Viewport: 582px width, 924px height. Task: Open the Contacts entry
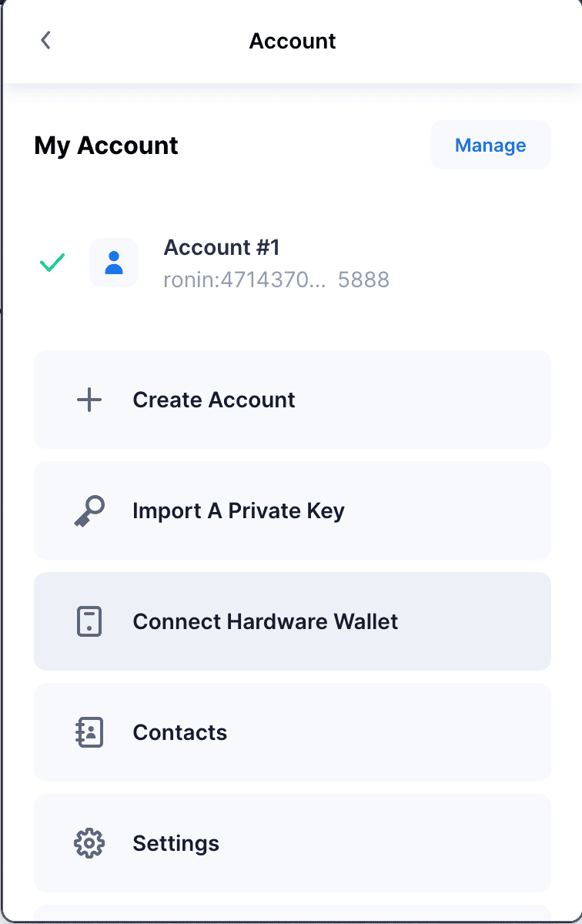(x=293, y=732)
